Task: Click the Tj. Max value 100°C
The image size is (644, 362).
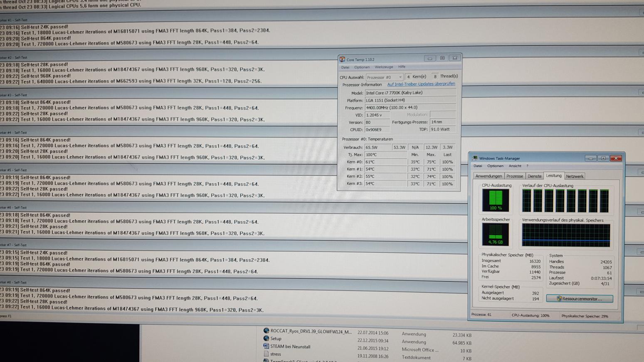Action: [385, 155]
